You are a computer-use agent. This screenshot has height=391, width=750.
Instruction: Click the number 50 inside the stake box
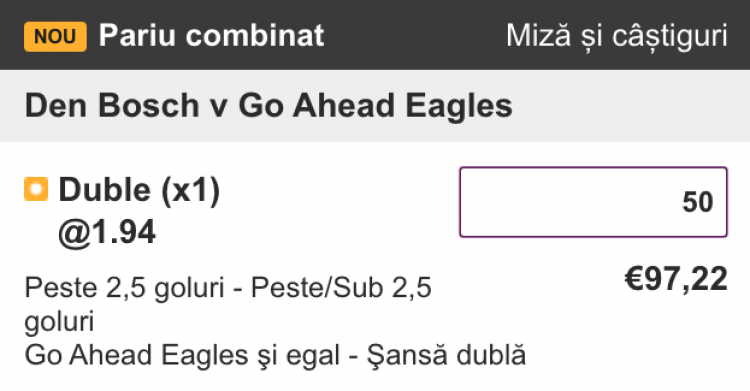pyautogui.click(x=698, y=202)
